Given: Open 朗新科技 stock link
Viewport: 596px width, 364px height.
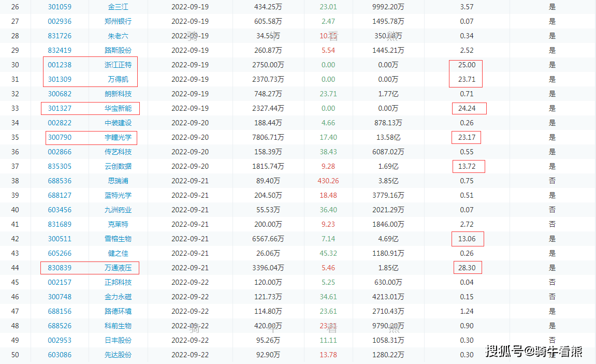Looking at the screenshot, I should 118,94.
